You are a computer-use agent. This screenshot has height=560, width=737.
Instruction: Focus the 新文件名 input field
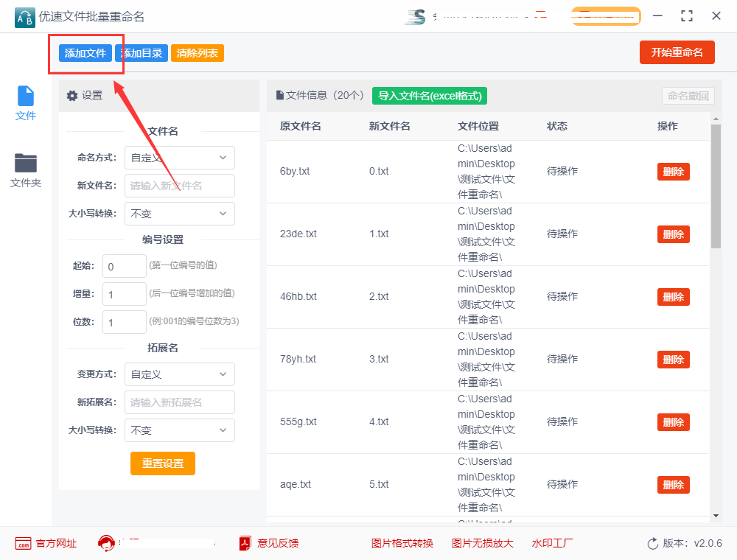[x=180, y=186]
